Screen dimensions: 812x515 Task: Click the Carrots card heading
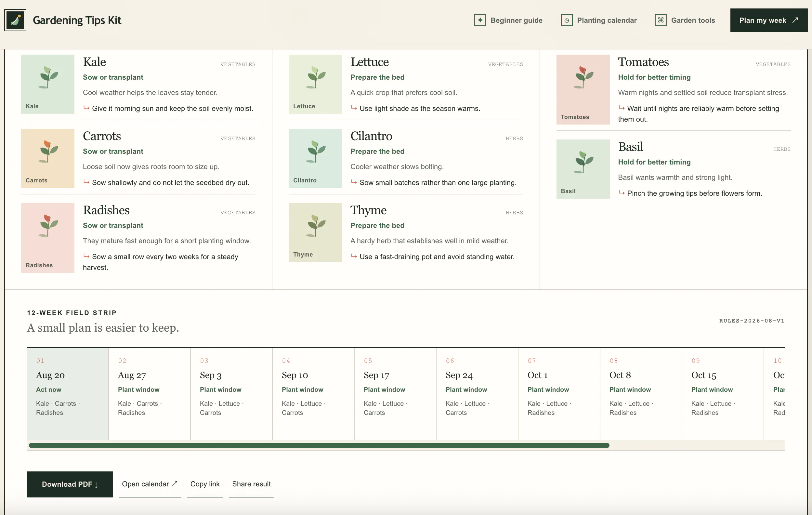[x=102, y=136]
